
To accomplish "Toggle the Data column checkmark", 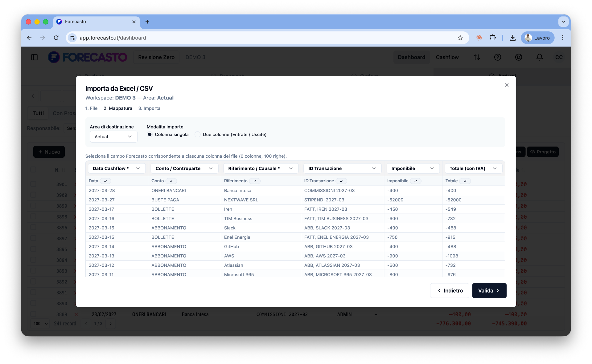I will [x=105, y=181].
